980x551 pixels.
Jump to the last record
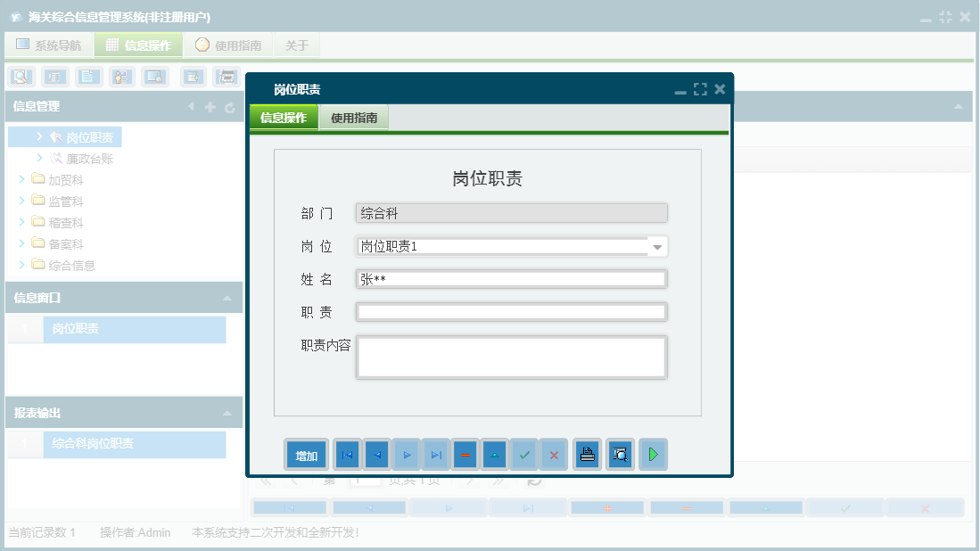click(x=435, y=454)
